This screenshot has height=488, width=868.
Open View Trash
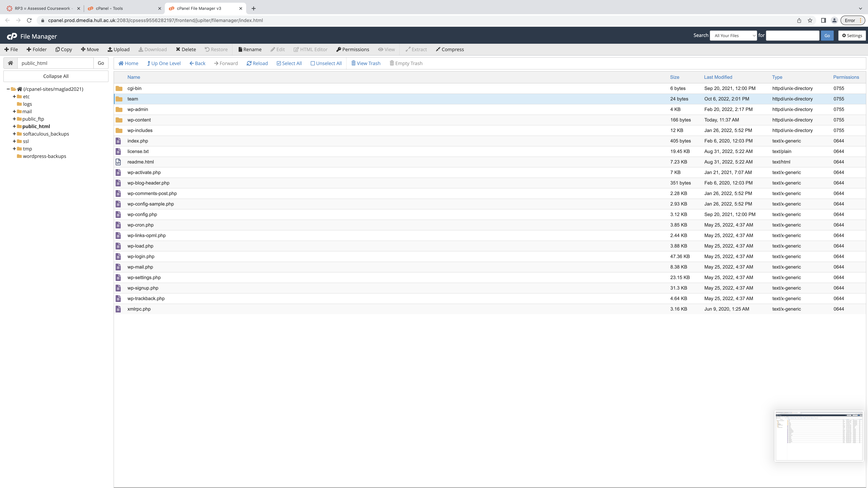366,63
